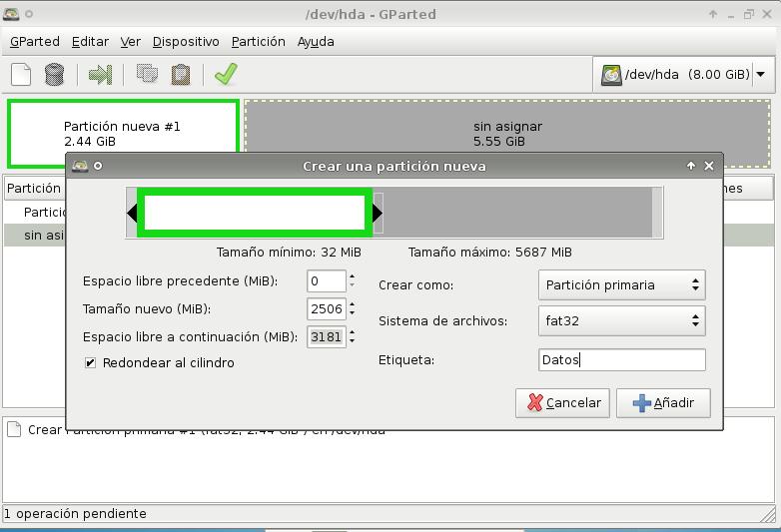
Task: Click the Tamaño nuevo size input field
Action: click(x=326, y=309)
